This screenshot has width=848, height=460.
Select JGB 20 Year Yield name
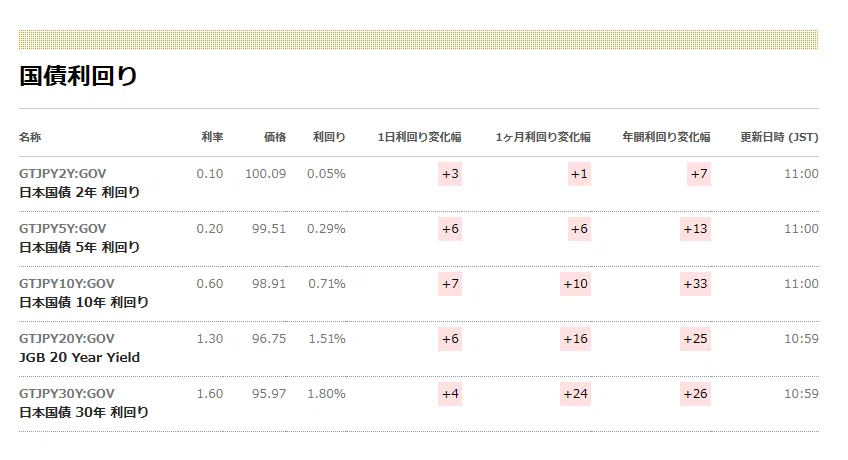(x=80, y=357)
